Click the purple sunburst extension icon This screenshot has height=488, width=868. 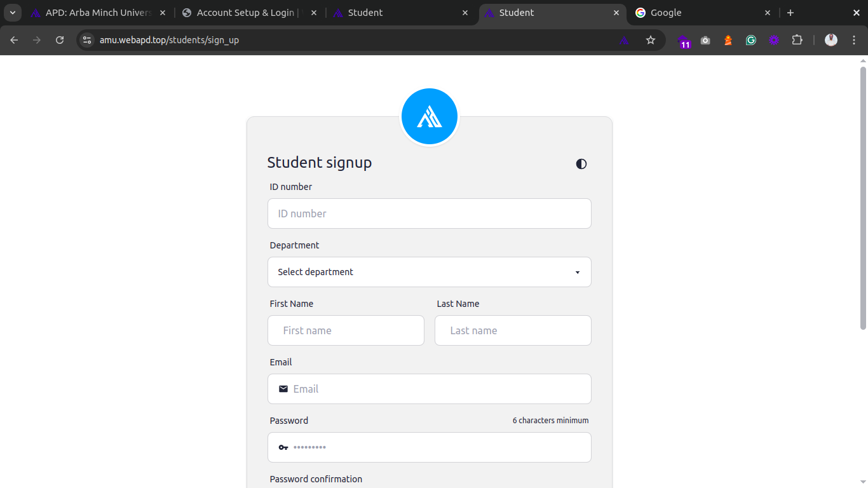774,40
